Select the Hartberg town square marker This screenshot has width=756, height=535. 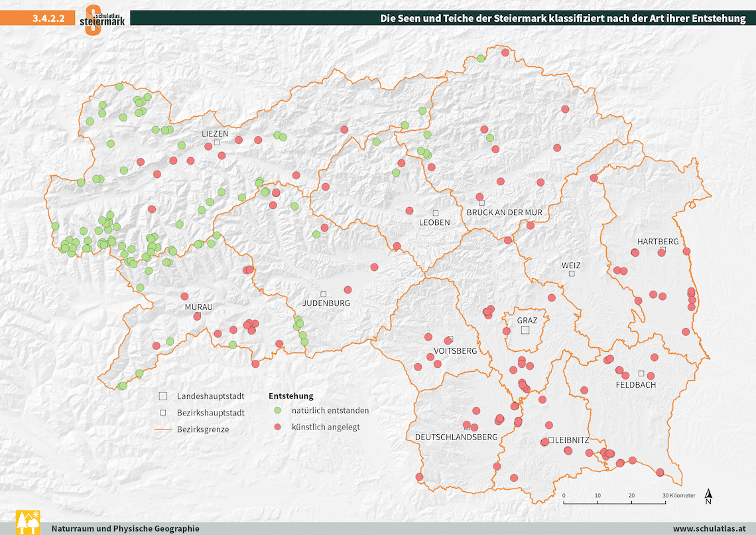click(x=662, y=250)
